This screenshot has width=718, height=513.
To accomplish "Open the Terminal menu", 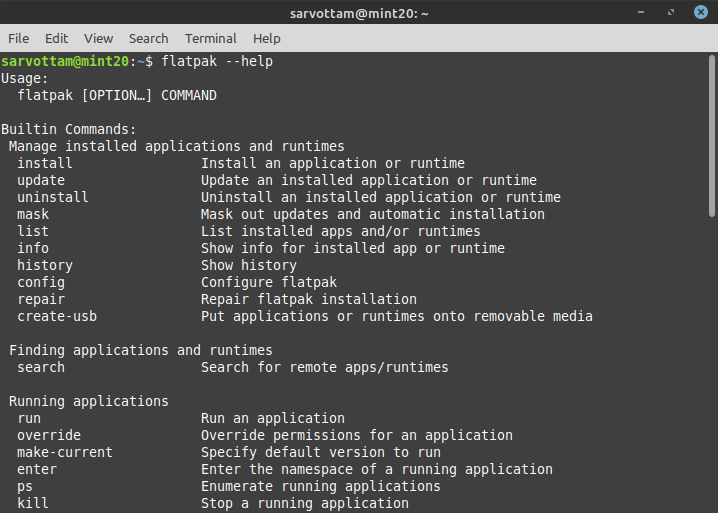I will point(210,38).
